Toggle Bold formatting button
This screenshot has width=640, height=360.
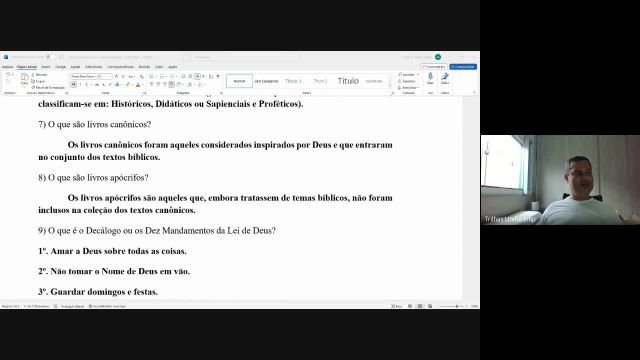tap(73, 84)
